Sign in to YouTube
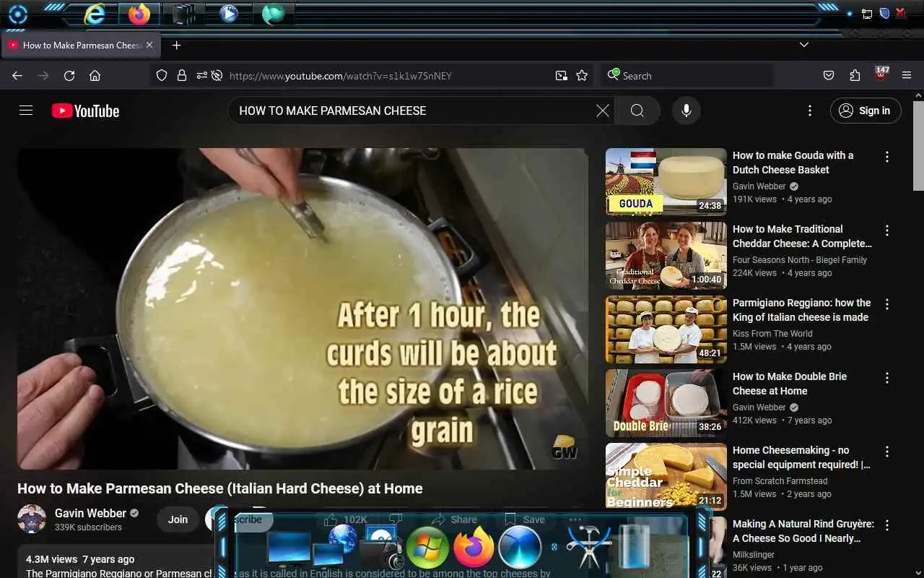The height and width of the screenshot is (578, 924). pyautogui.click(x=866, y=111)
